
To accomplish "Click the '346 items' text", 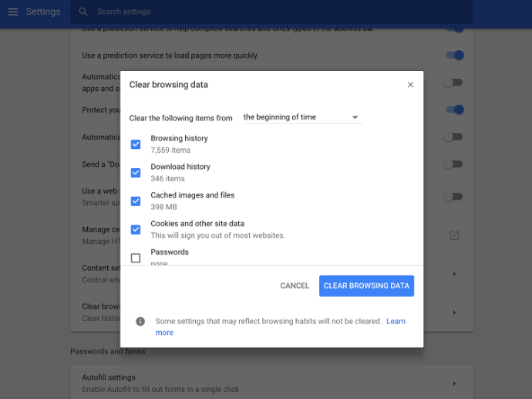I will point(167,178).
